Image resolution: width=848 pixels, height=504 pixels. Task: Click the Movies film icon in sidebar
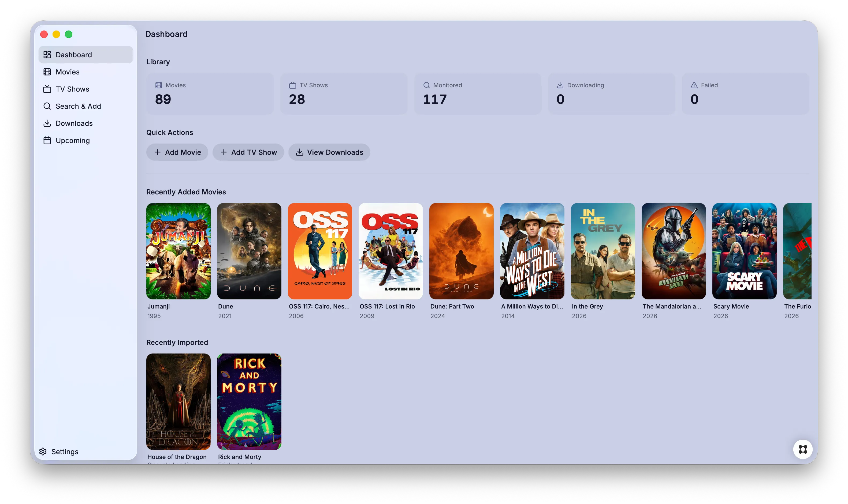pos(47,72)
